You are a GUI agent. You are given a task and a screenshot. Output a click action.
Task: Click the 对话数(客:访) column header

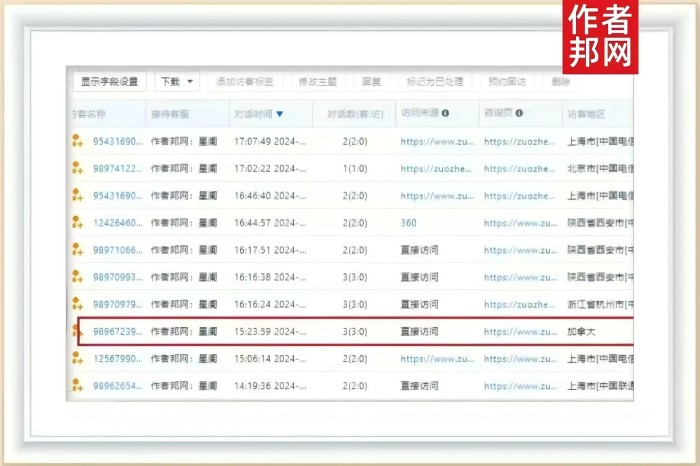pos(354,114)
